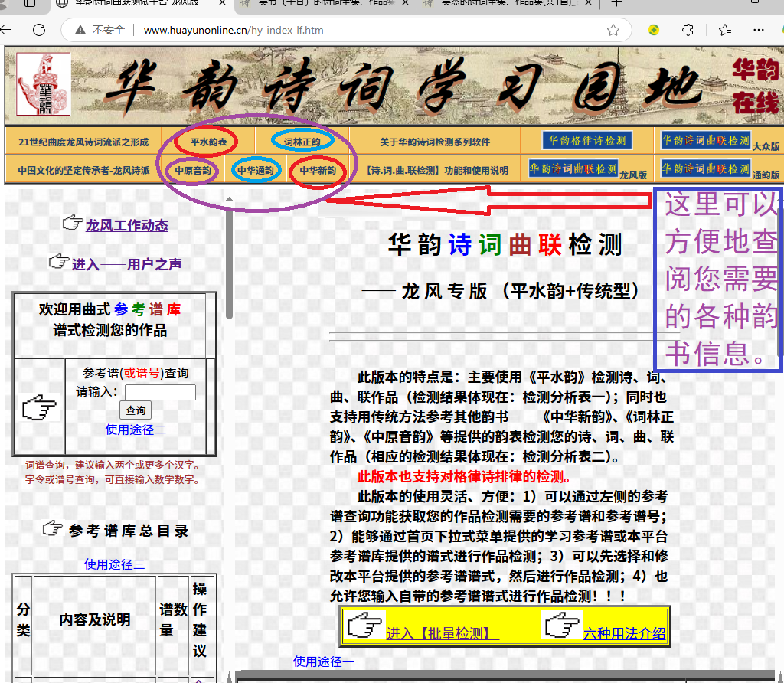The width and height of the screenshot is (784, 683).
Task: Click the star icon in address bar
Action: click(612, 30)
